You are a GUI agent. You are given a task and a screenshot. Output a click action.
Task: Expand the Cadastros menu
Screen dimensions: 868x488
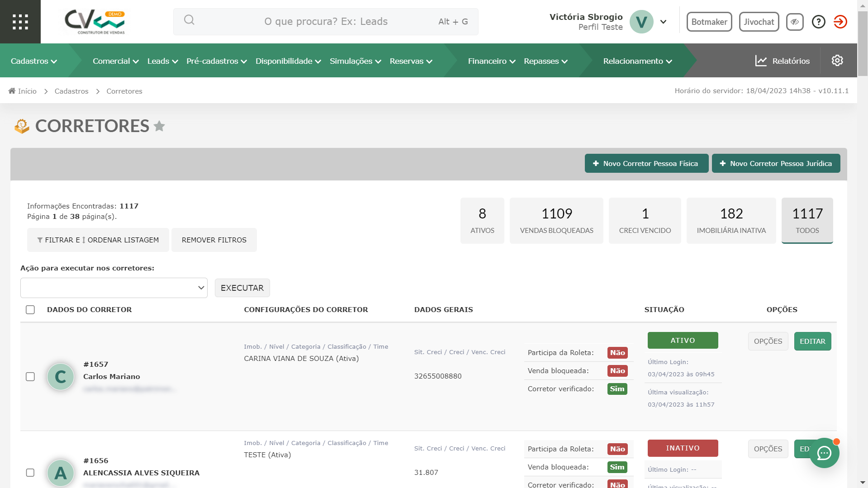pos(34,61)
